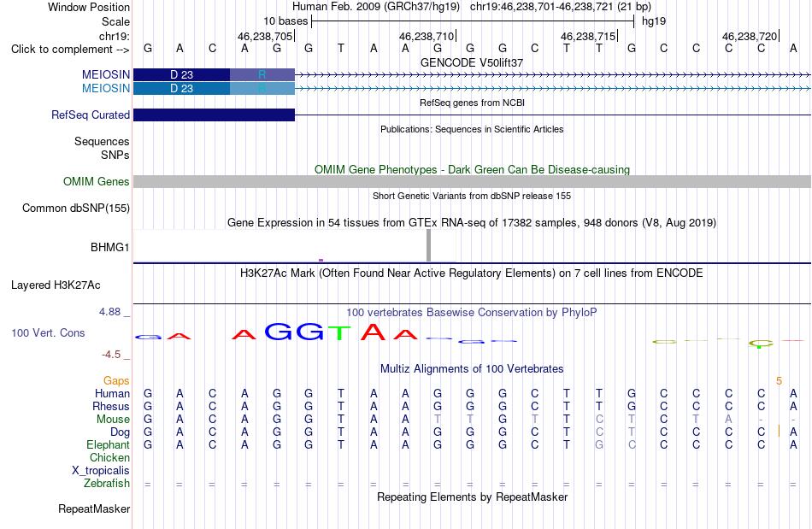This screenshot has height=529, width=812.
Task: Click the 46,238,715 ruler position
Action: pos(588,36)
